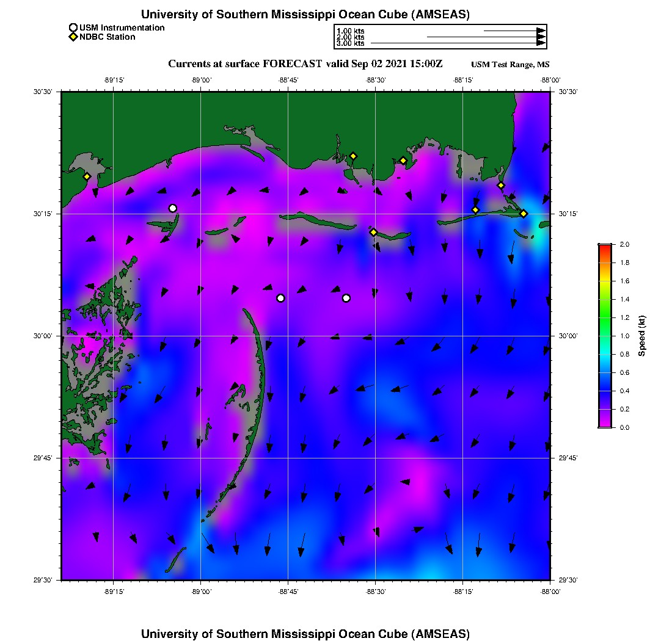
Task: Click the NDBC Station legend diamond icon
Action: [x=73, y=37]
